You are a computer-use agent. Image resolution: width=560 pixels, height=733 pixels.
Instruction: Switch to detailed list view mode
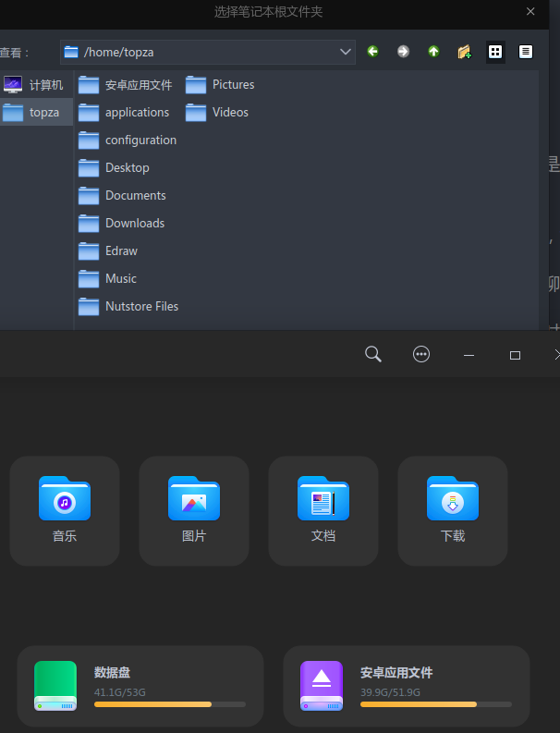pos(526,52)
